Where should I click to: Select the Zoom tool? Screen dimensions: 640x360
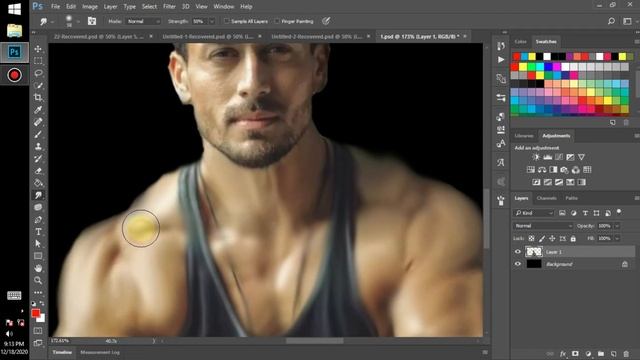[x=38, y=280]
